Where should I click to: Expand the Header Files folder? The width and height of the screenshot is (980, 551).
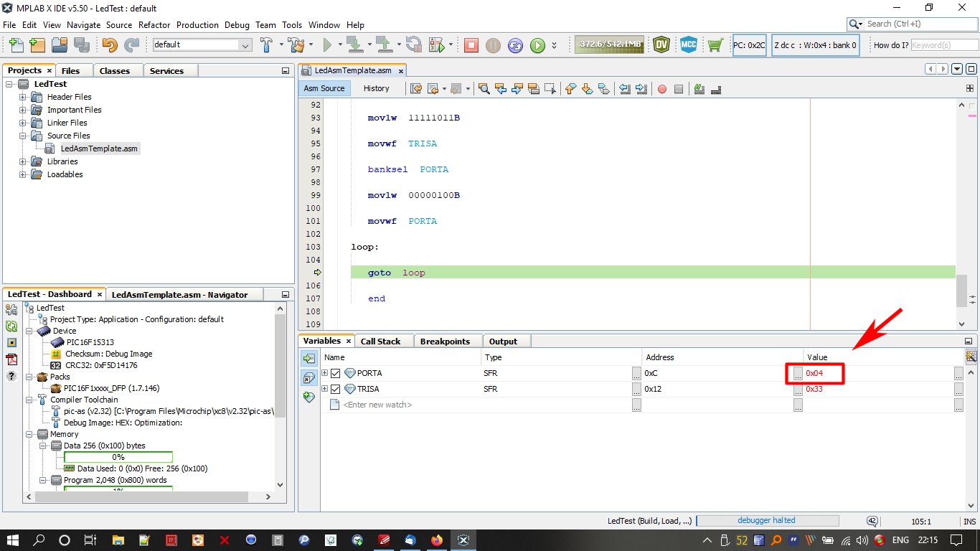[x=22, y=97]
